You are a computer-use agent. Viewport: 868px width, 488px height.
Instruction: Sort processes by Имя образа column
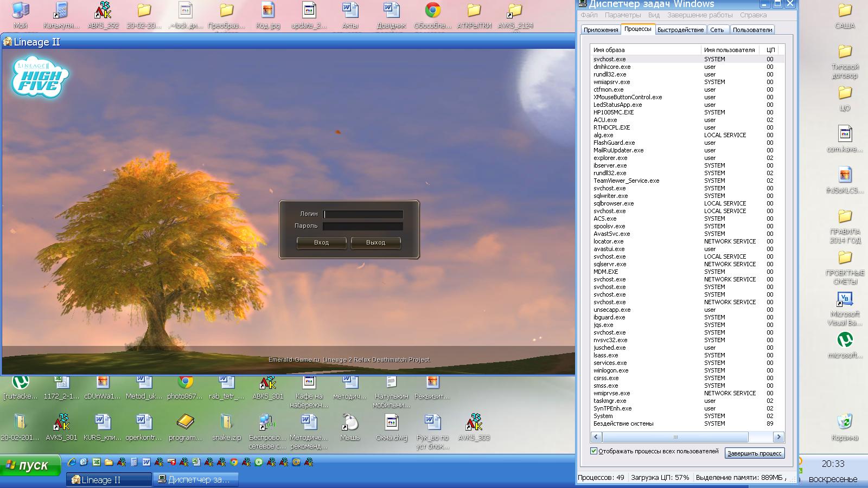click(646, 50)
